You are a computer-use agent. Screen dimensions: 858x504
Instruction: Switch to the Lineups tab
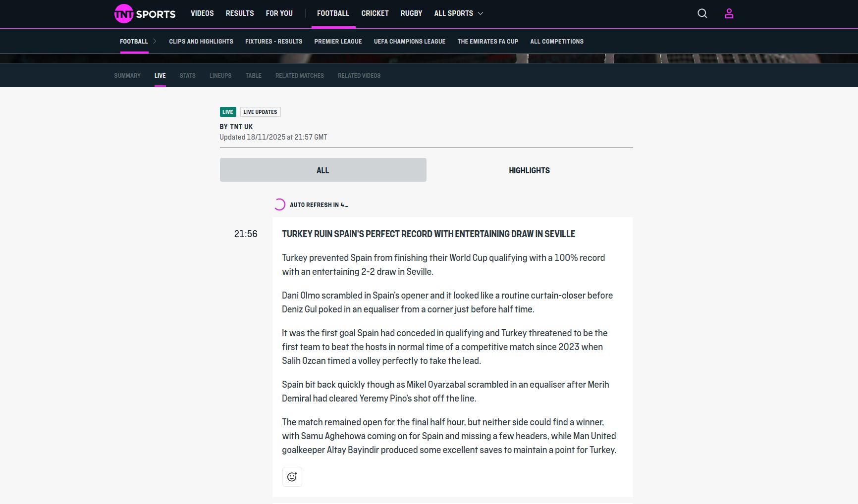click(220, 76)
